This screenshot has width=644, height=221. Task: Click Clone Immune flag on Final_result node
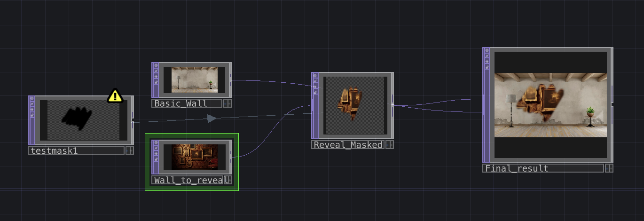point(487,56)
